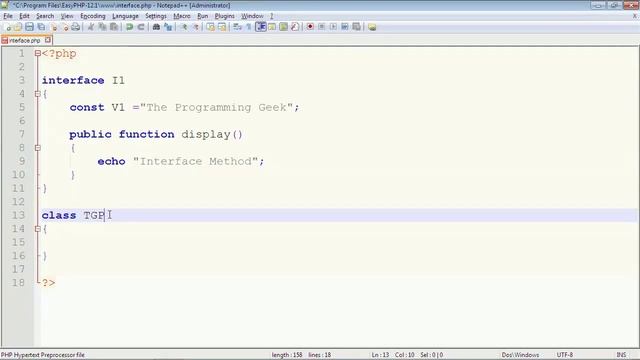
Task: Save the current file with toolbar icon
Action: (x=29, y=27)
